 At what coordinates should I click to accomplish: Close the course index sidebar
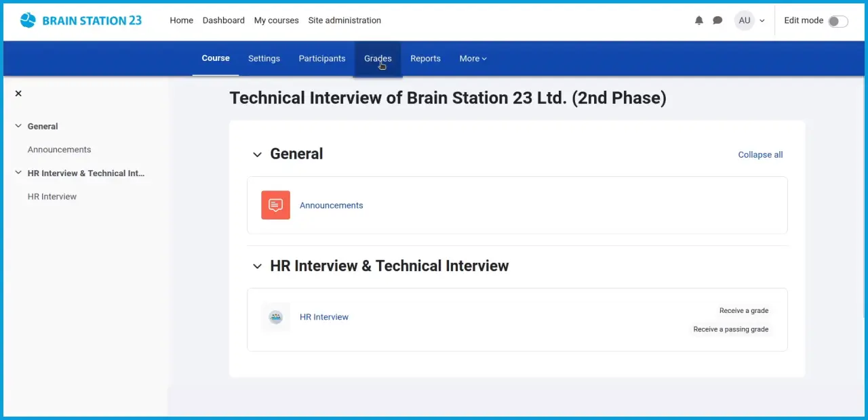18,93
